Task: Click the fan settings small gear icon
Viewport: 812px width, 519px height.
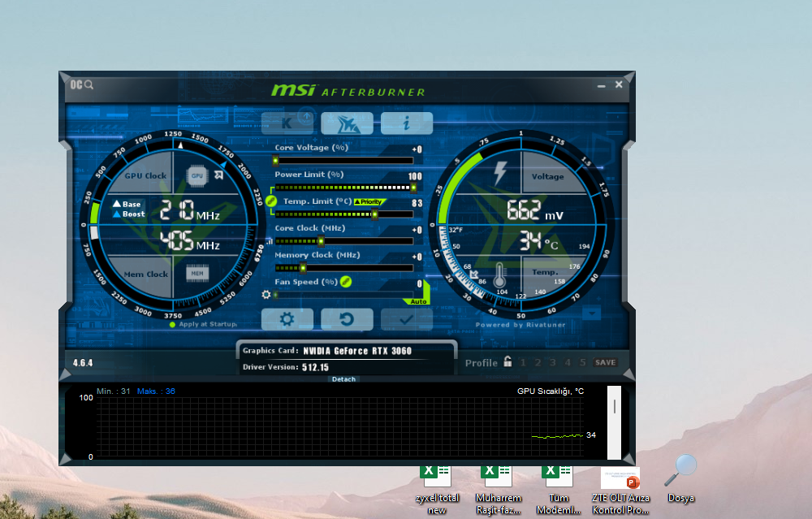Action: [x=266, y=294]
